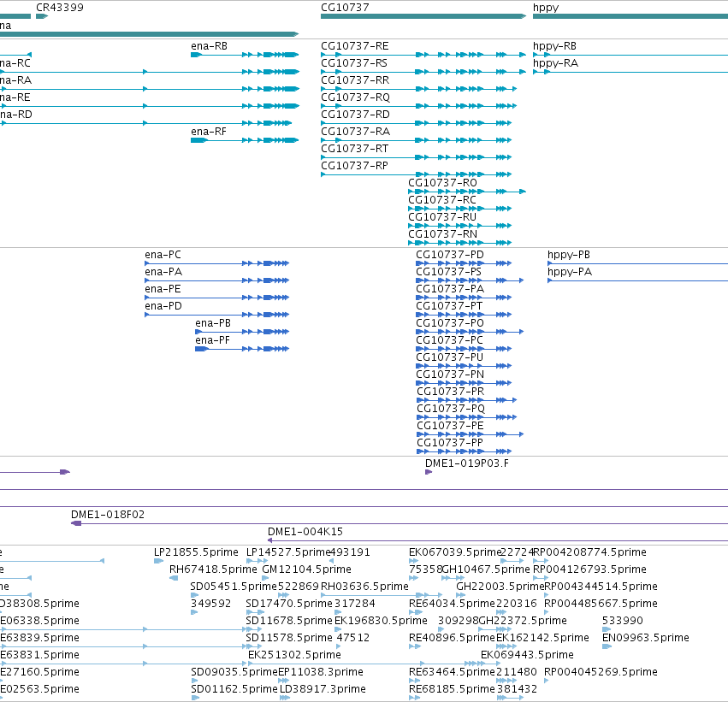Image resolution: width=728 pixels, height=702 pixels.
Task: Select the ena-PC protein label
Action: coord(163,255)
